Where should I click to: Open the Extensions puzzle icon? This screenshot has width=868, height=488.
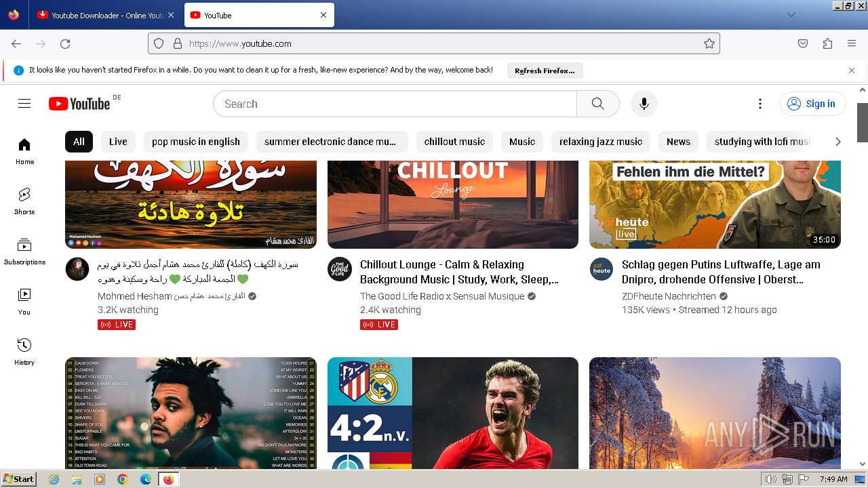(827, 43)
